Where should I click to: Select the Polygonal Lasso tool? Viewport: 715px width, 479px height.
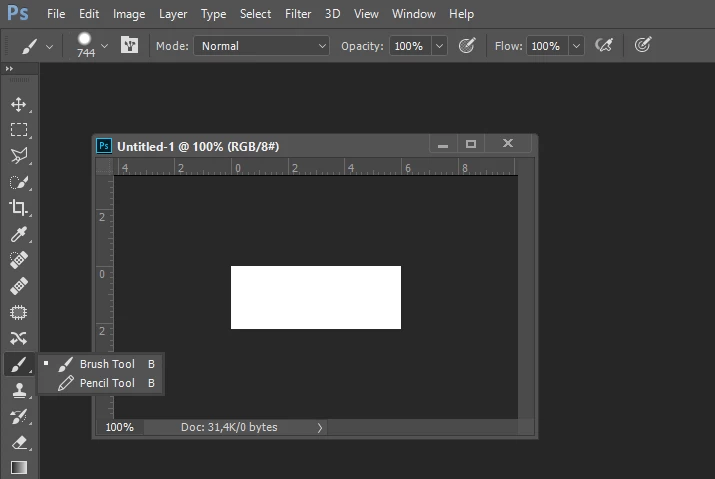(x=19, y=156)
